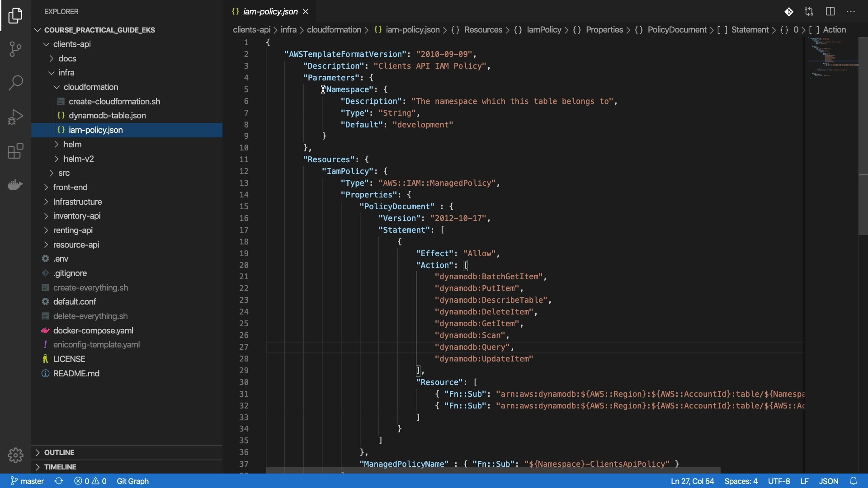Change the JSON language mode
The height and width of the screenshot is (488, 868).
(x=828, y=481)
